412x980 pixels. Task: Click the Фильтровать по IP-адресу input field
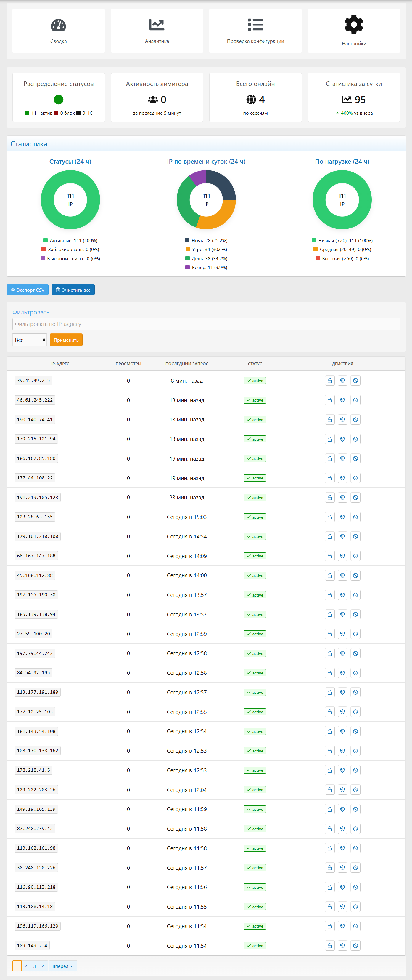point(206,324)
